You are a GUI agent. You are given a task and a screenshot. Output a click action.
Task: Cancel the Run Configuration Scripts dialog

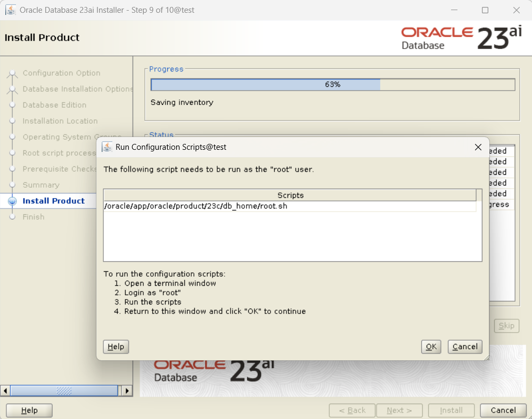point(465,347)
